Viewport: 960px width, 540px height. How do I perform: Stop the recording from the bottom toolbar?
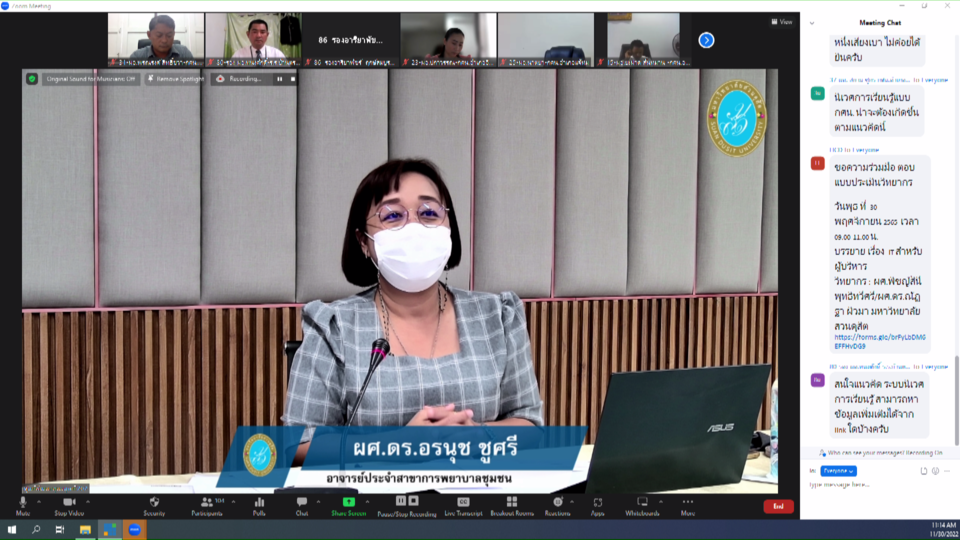click(413, 501)
